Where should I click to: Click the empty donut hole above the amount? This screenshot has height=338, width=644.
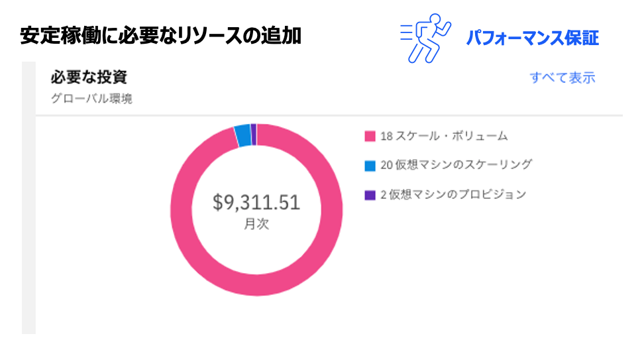pos(256,169)
